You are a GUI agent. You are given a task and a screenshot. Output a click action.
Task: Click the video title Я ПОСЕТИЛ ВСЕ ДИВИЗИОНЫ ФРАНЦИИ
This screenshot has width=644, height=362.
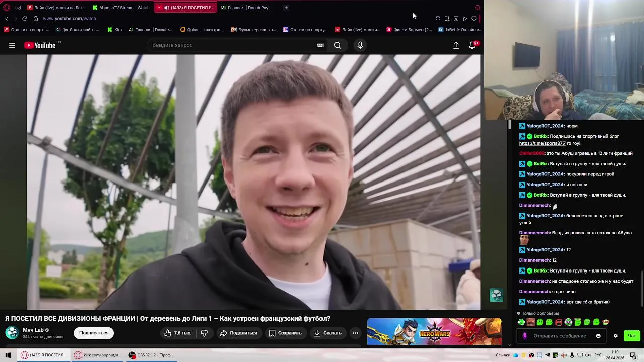(x=168, y=318)
